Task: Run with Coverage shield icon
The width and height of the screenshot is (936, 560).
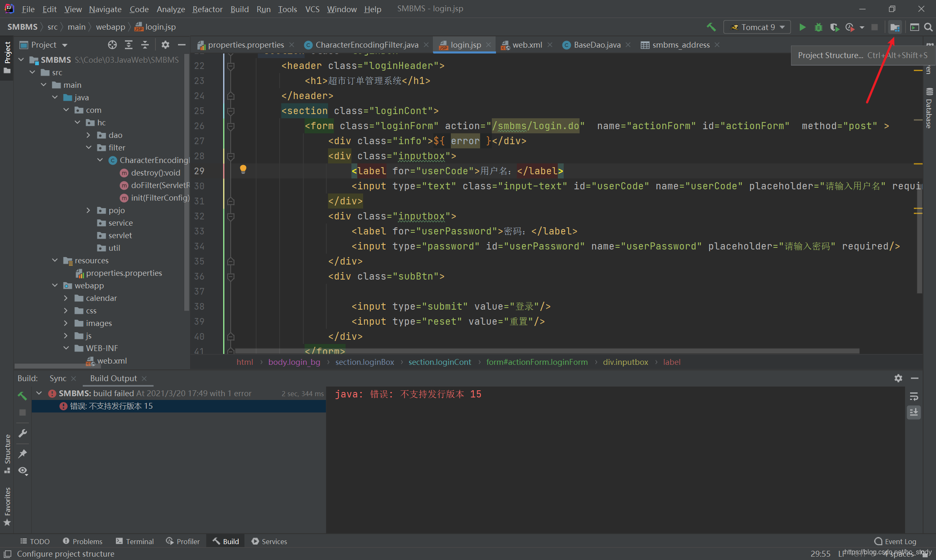Action: (834, 27)
